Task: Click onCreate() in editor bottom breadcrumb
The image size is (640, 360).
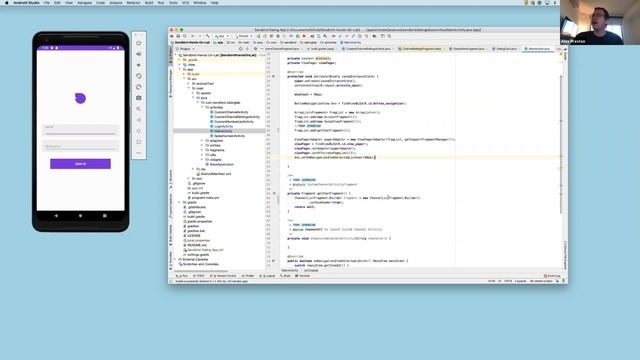Action: click(x=311, y=271)
